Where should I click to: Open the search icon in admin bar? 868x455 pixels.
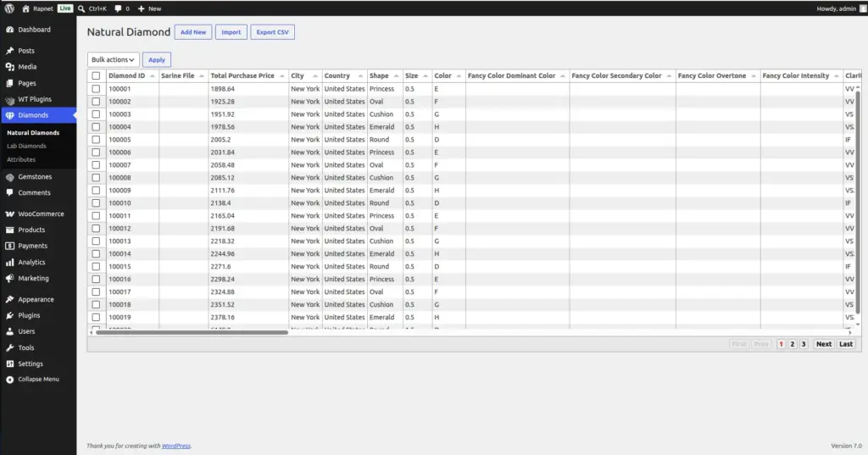pos(81,8)
